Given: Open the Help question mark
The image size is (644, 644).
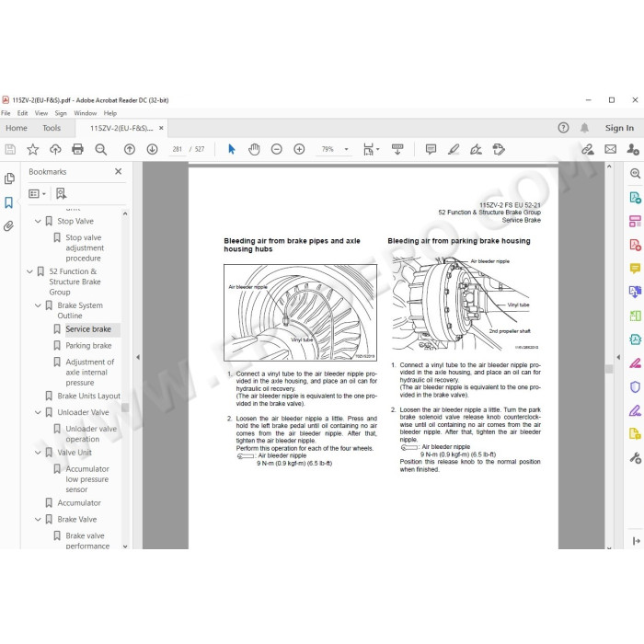Looking at the screenshot, I should click(563, 128).
